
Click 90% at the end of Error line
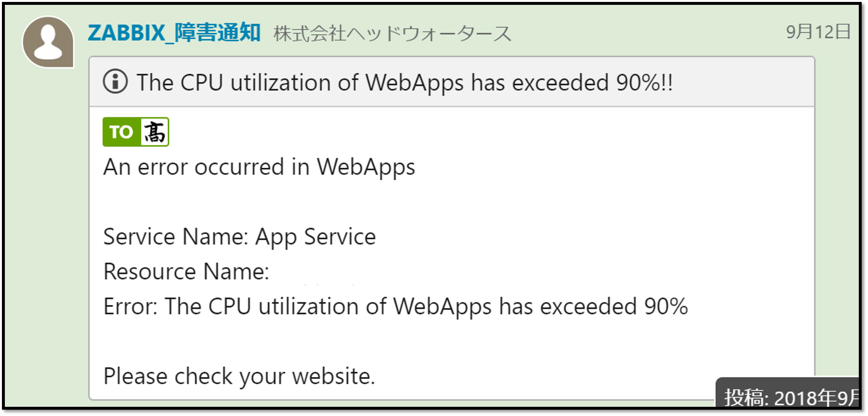pyautogui.click(x=666, y=306)
